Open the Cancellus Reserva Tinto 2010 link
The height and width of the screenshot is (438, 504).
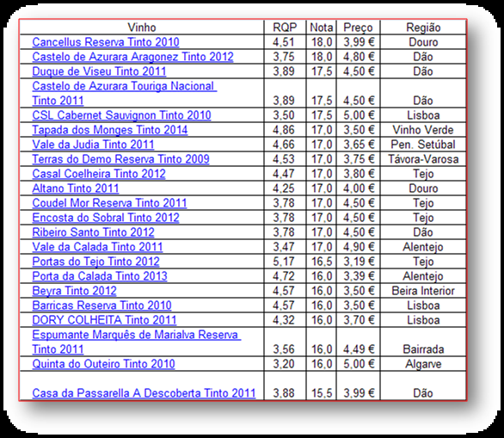pyautogui.click(x=106, y=42)
